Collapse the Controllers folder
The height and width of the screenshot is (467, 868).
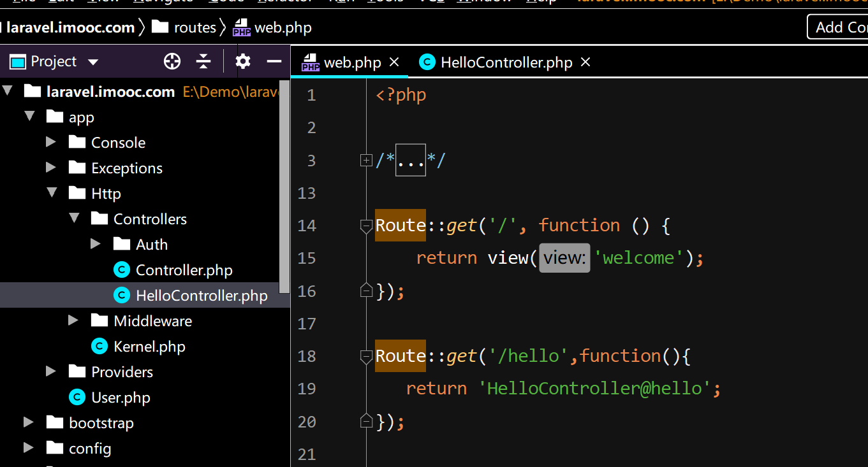point(75,219)
